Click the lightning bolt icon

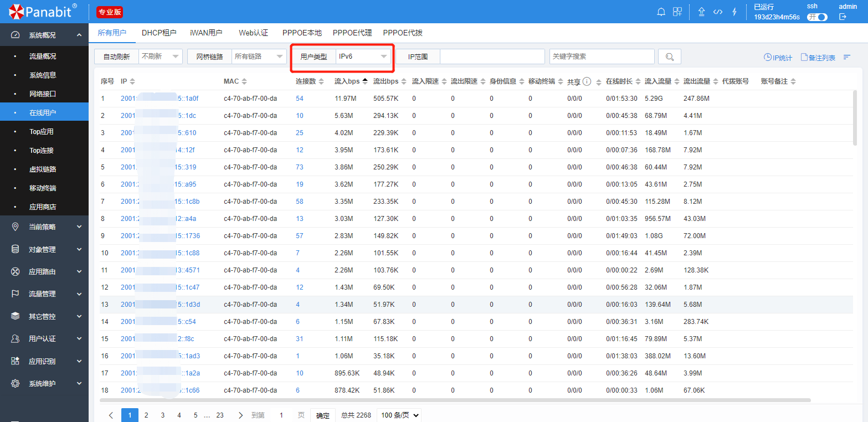tap(735, 12)
